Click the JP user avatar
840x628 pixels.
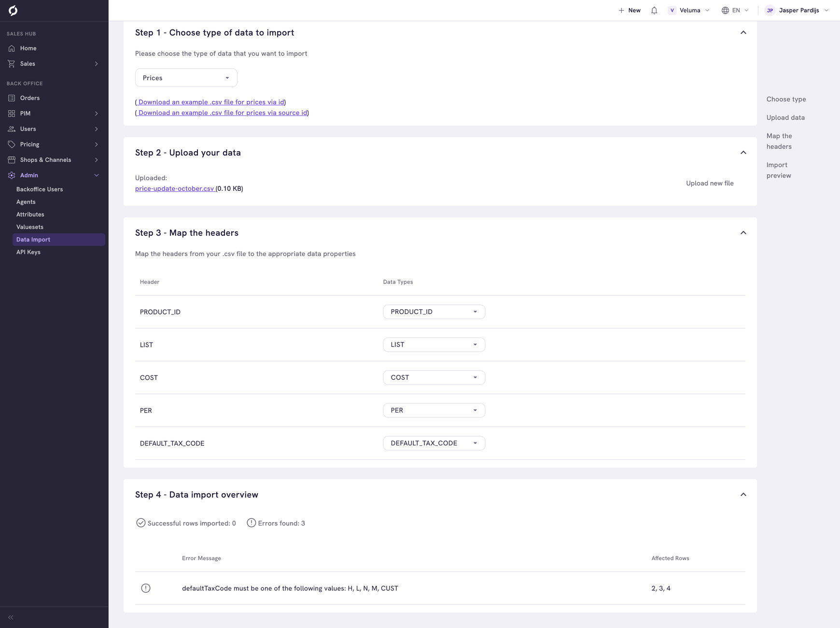coord(770,10)
